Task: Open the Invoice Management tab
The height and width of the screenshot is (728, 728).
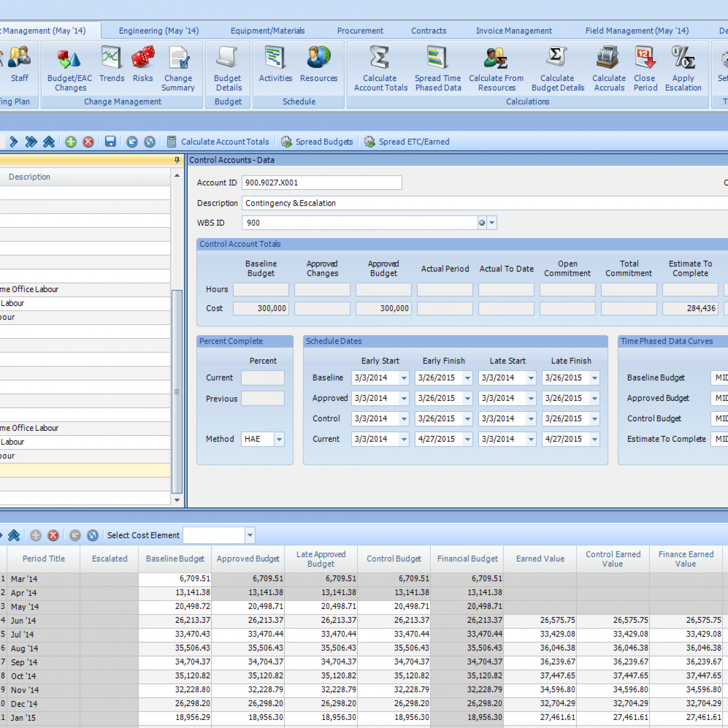Action: [514, 31]
